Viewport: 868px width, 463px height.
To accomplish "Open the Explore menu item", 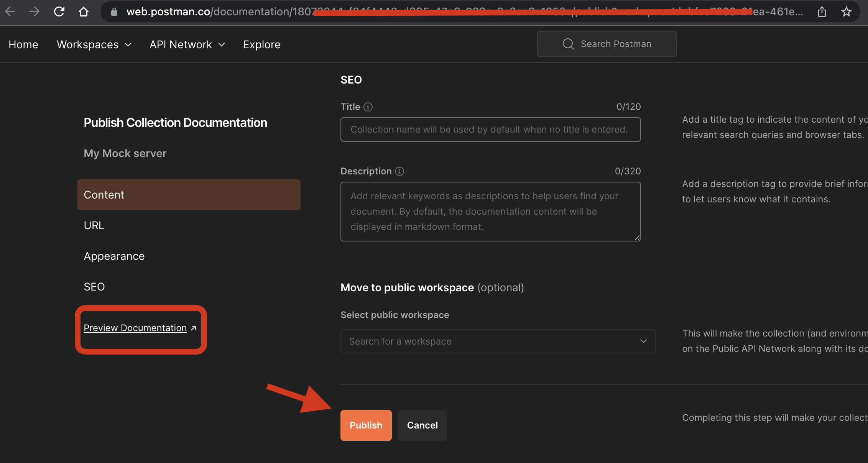I will (261, 44).
